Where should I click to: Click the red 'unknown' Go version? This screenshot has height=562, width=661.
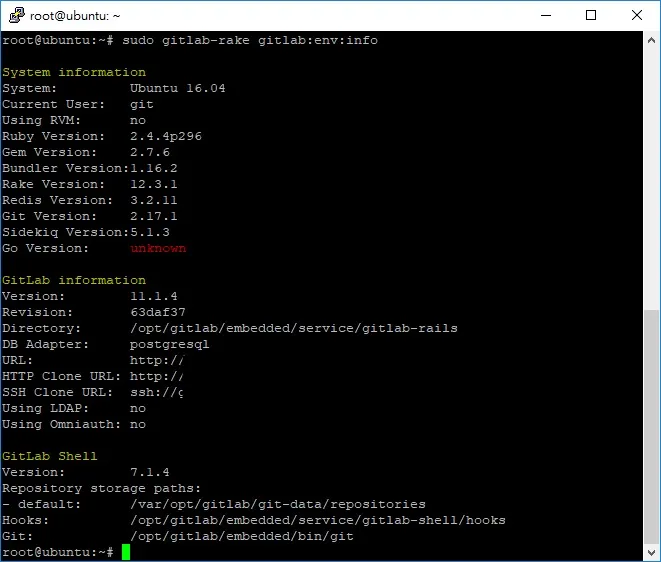(158, 248)
